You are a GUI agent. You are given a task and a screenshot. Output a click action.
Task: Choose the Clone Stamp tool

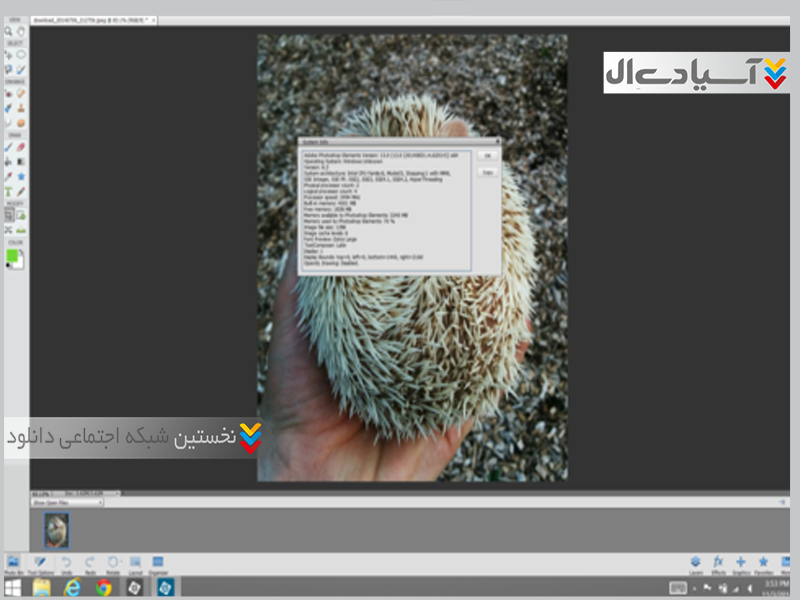(x=21, y=107)
